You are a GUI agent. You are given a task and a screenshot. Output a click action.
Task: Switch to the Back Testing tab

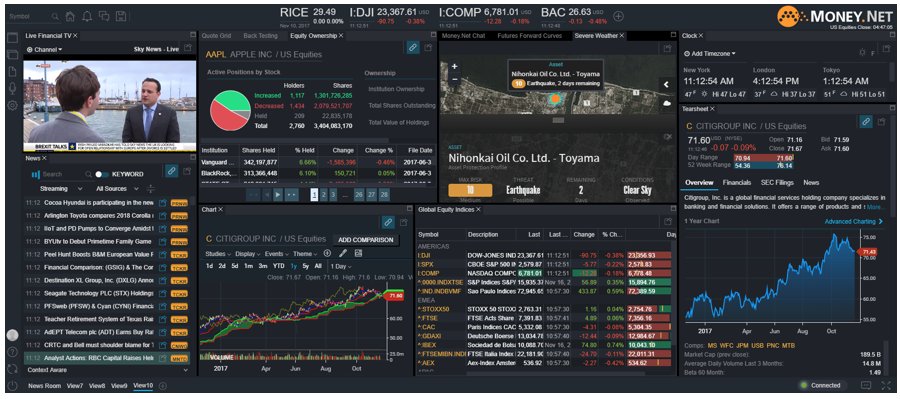260,36
